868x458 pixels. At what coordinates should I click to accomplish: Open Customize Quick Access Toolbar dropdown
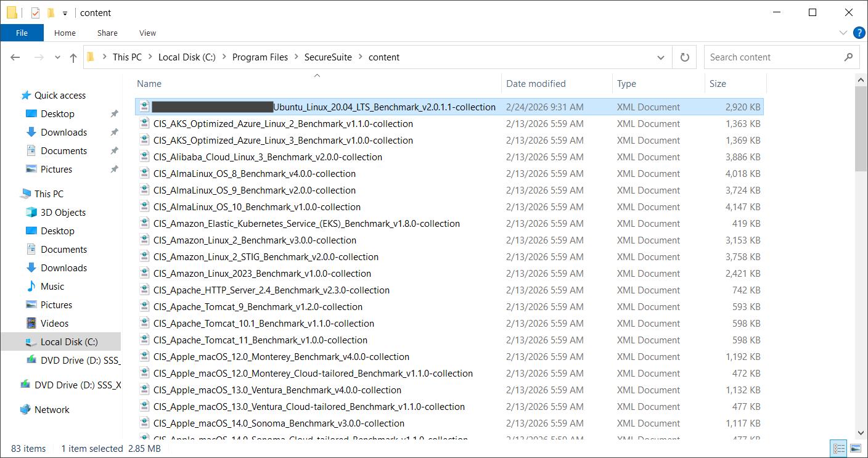point(65,13)
